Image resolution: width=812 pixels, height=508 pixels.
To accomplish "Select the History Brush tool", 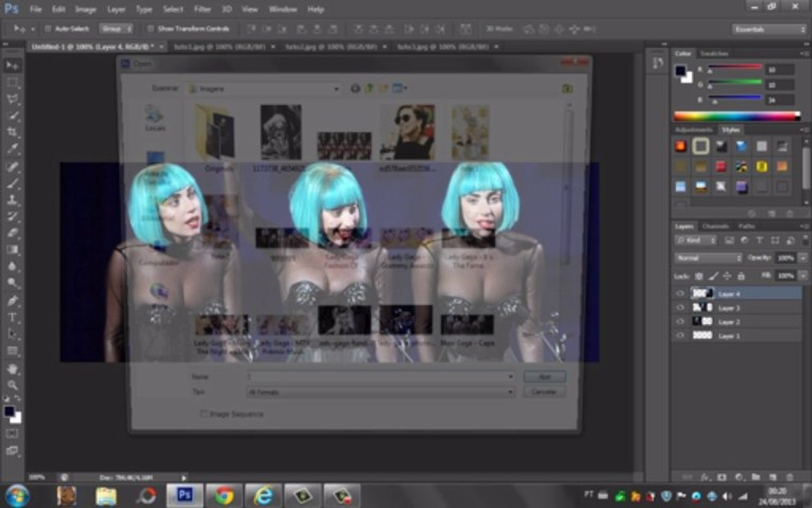I will point(13,216).
